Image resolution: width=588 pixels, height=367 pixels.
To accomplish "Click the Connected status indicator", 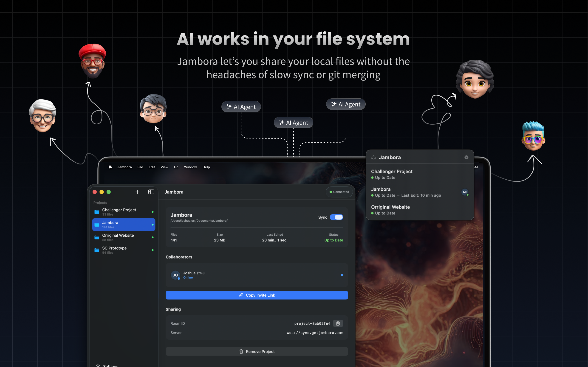I will [x=339, y=192].
